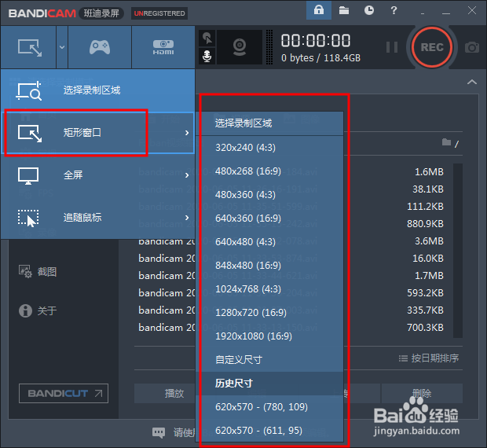Open help with the question mark icon

pyautogui.click(x=394, y=10)
